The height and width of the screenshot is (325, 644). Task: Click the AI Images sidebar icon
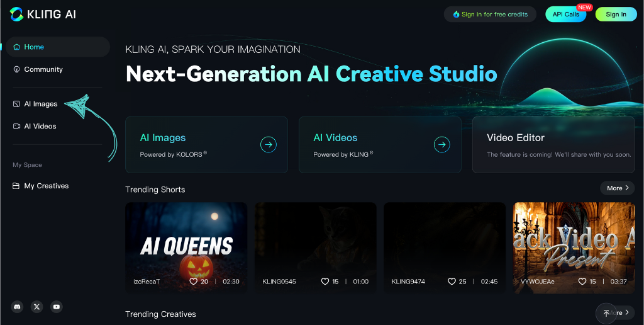coord(16,104)
